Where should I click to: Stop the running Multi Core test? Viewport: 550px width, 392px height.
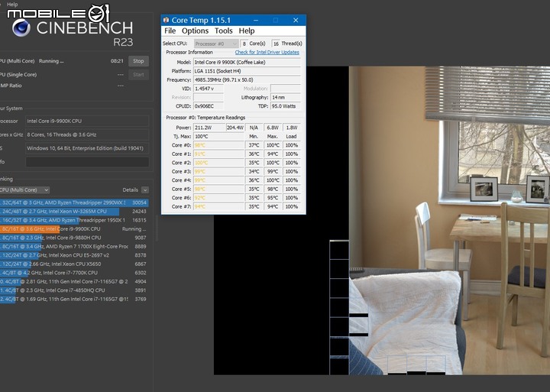pyautogui.click(x=138, y=61)
